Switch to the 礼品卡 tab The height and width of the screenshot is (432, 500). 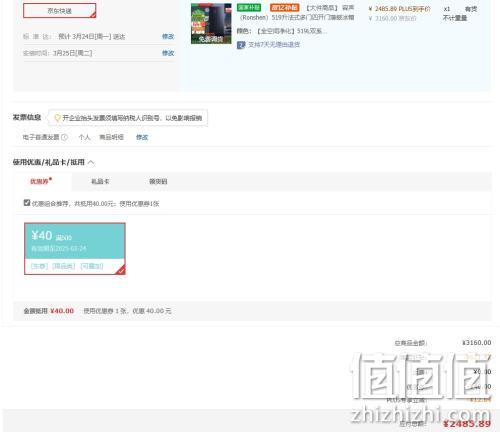coord(100,181)
